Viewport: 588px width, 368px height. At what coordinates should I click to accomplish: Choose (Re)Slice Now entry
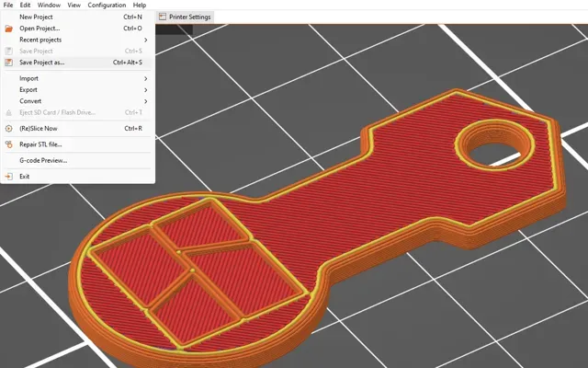[x=77, y=129]
